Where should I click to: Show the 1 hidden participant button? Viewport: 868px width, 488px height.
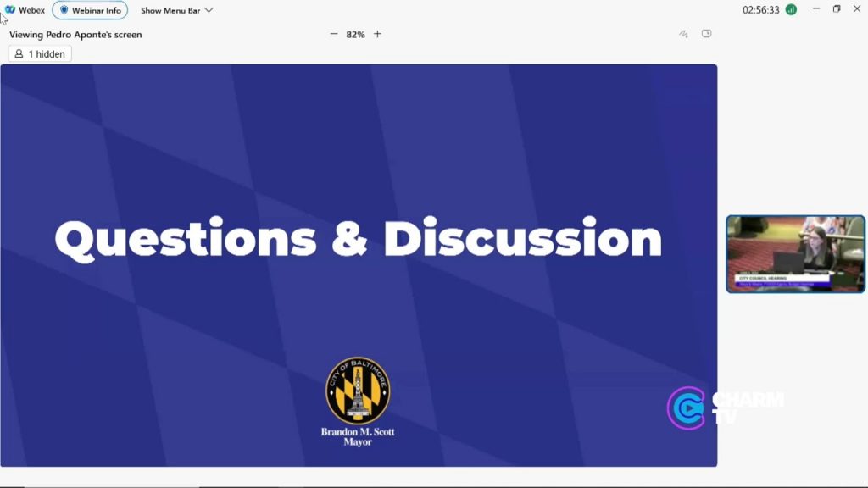40,53
